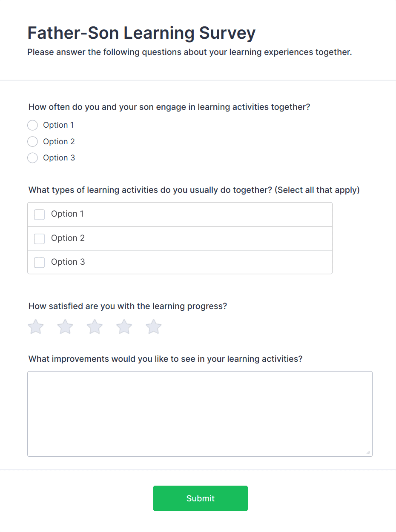Check Option 3 in activities list
This screenshot has width=396, height=532.
[x=39, y=263]
